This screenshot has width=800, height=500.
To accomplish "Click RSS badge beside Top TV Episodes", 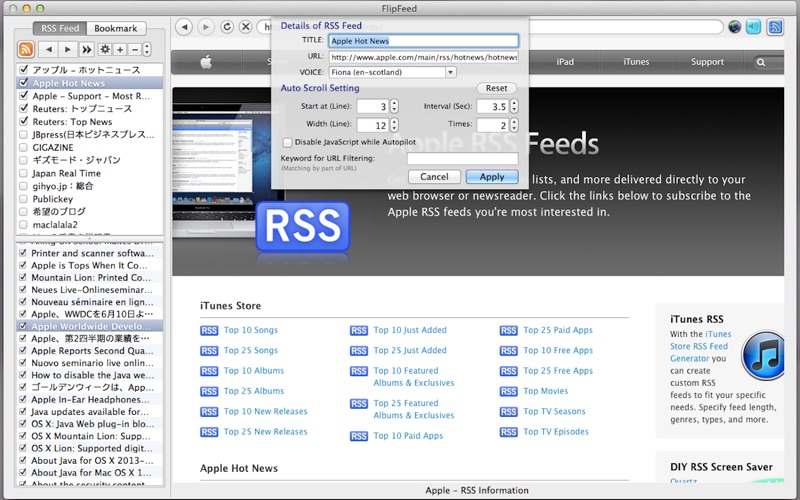I will point(508,432).
